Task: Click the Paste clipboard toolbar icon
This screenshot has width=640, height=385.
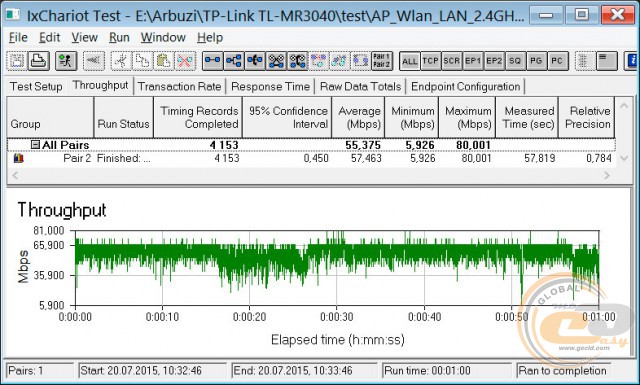Action: [x=164, y=61]
